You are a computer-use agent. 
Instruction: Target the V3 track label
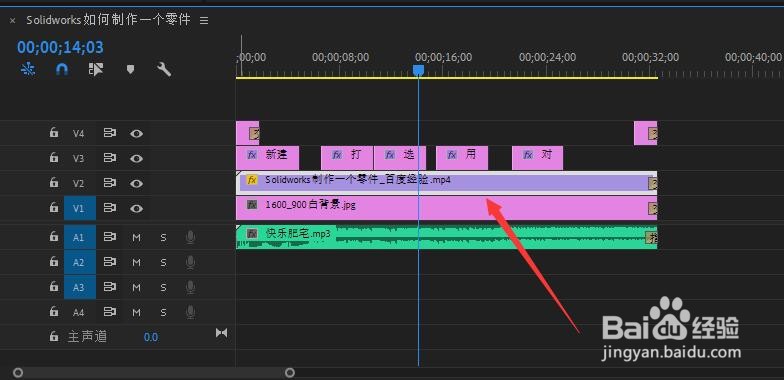[x=78, y=158]
